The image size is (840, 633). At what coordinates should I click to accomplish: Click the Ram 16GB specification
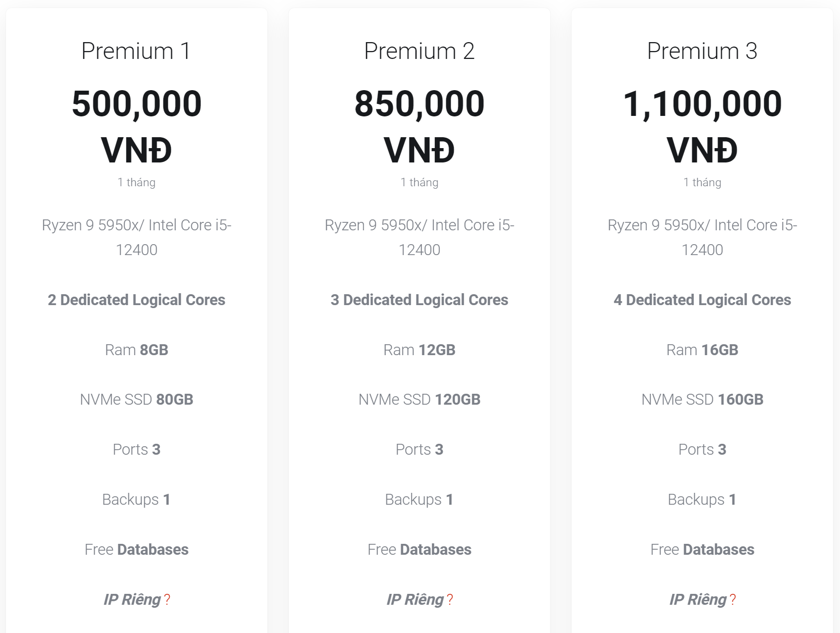[x=702, y=350]
